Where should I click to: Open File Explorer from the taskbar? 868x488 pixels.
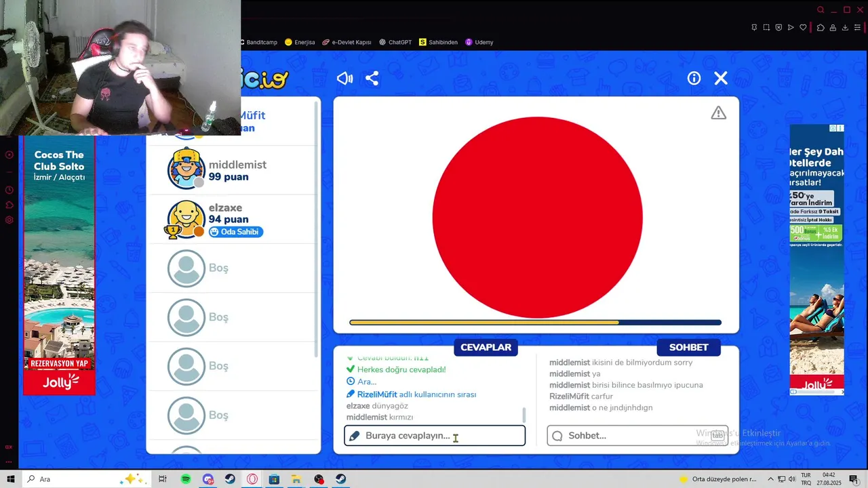pos(296,479)
